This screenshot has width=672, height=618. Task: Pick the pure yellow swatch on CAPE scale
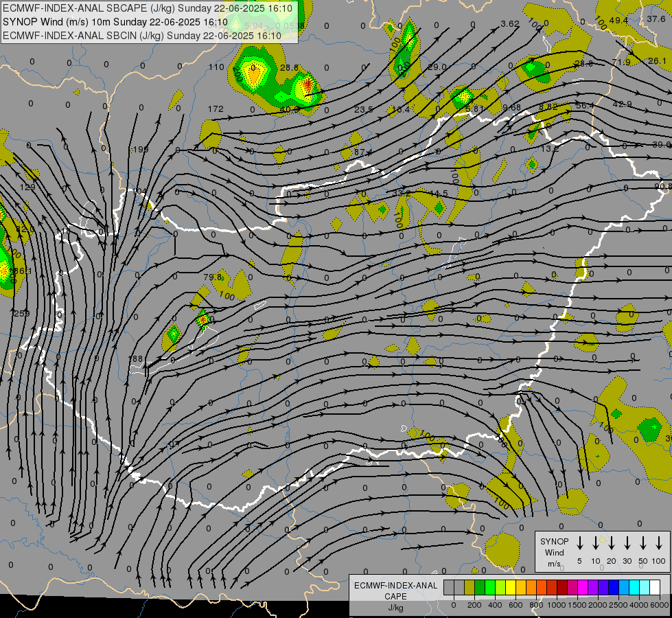pyautogui.click(x=511, y=588)
